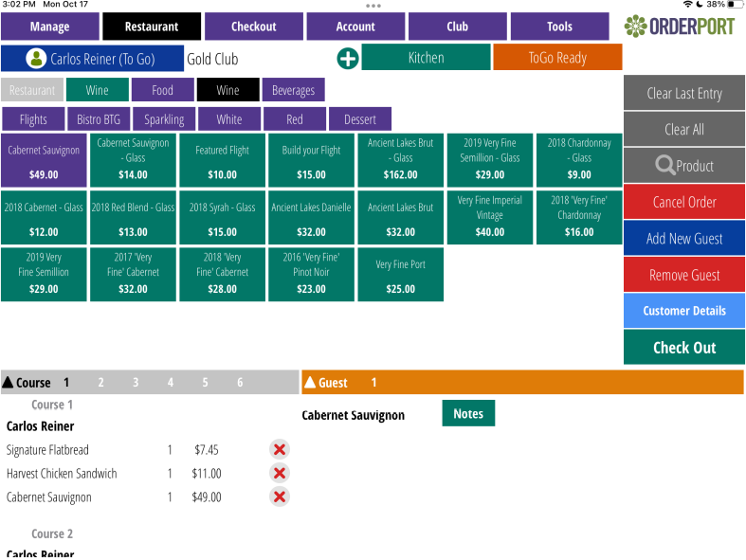Screen dimensions: 746x560
Task: Add Featured Flight $10.00
Action: (222, 160)
